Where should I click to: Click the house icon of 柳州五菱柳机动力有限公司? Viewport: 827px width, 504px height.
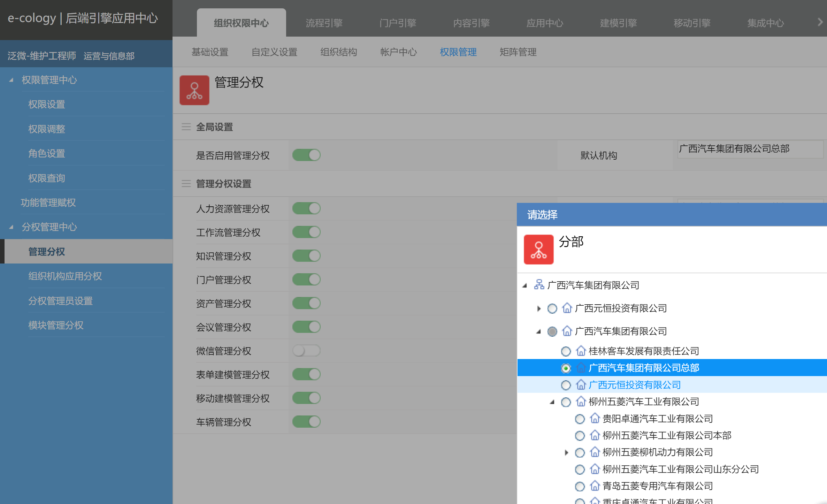tap(595, 452)
